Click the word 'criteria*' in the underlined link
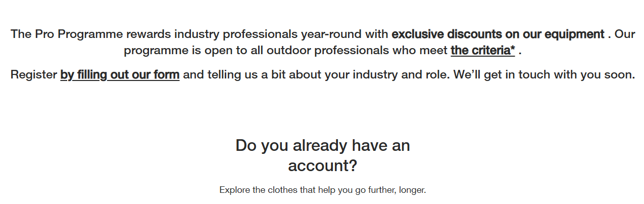 493,51
